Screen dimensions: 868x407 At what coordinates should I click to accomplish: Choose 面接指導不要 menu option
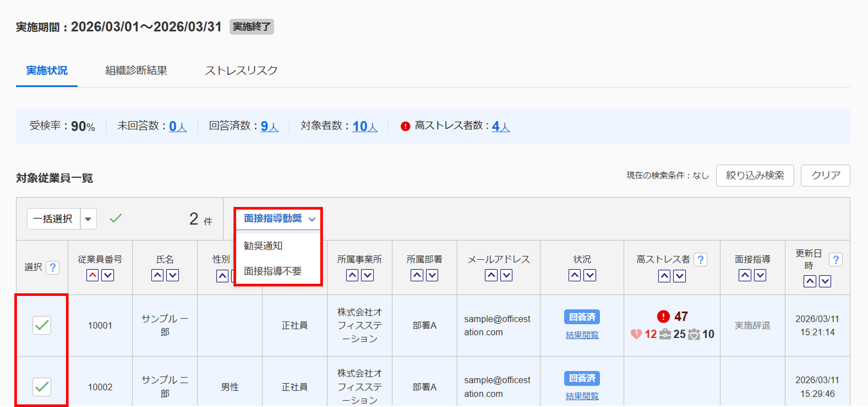click(273, 271)
